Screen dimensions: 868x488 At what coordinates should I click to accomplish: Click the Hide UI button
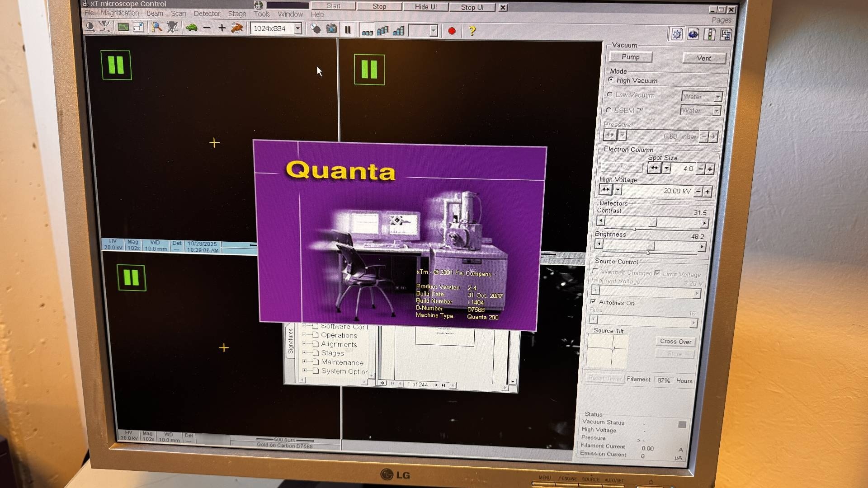(425, 7)
